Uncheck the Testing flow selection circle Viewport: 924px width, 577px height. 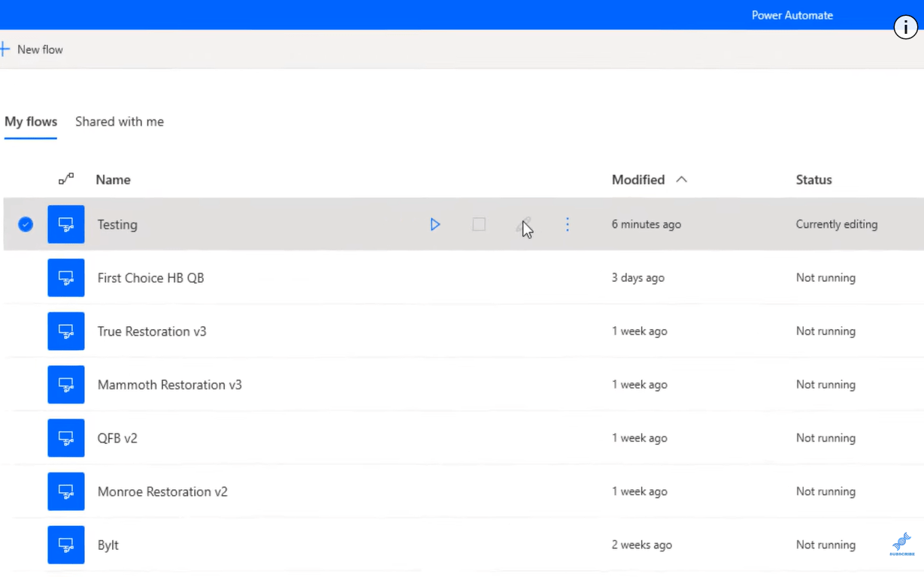(x=26, y=224)
